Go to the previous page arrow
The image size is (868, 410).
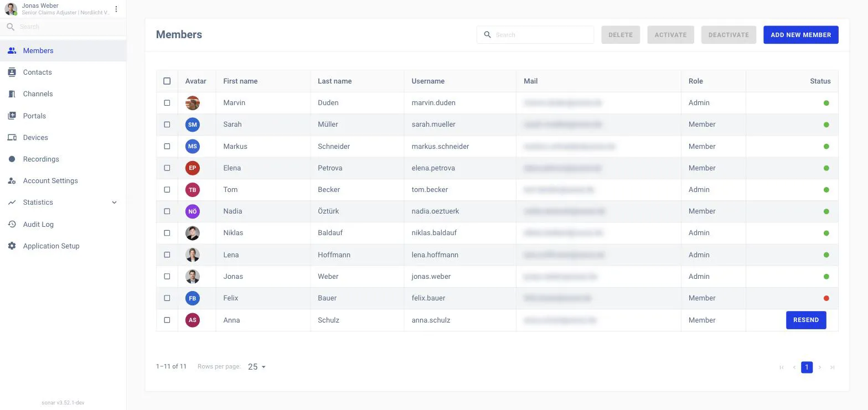(x=794, y=367)
